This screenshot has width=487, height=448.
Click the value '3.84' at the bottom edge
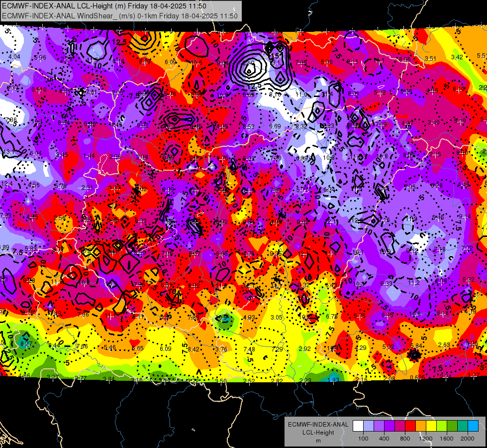click(x=109, y=379)
